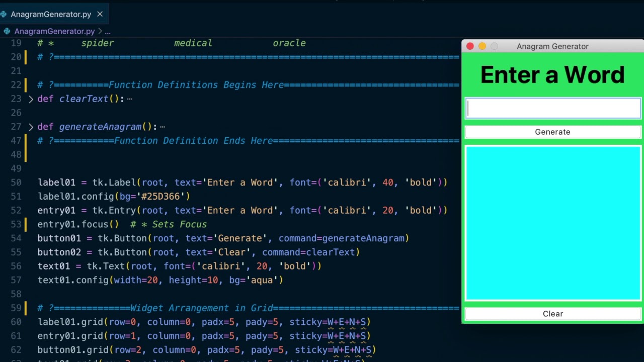644x362 pixels.
Task: Click the breadcrumb ellipsis after AnagramGenerator.py
Action: 108,32
